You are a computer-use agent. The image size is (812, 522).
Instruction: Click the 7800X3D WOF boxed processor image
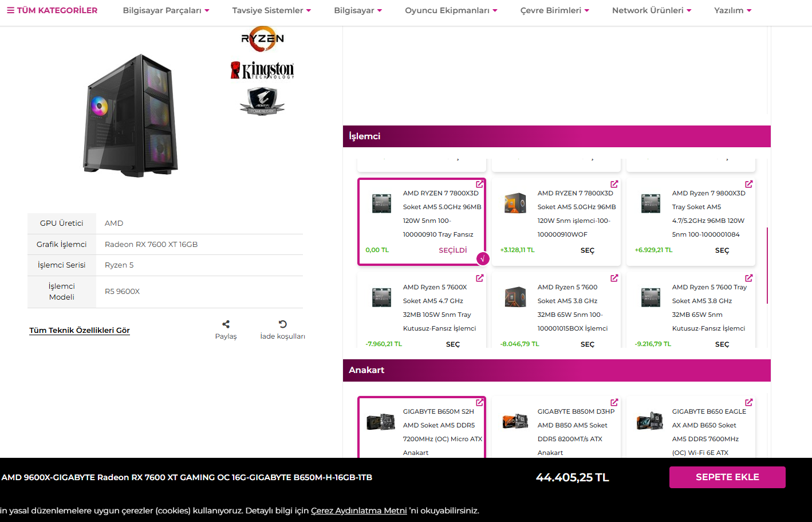pyautogui.click(x=515, y=203)
